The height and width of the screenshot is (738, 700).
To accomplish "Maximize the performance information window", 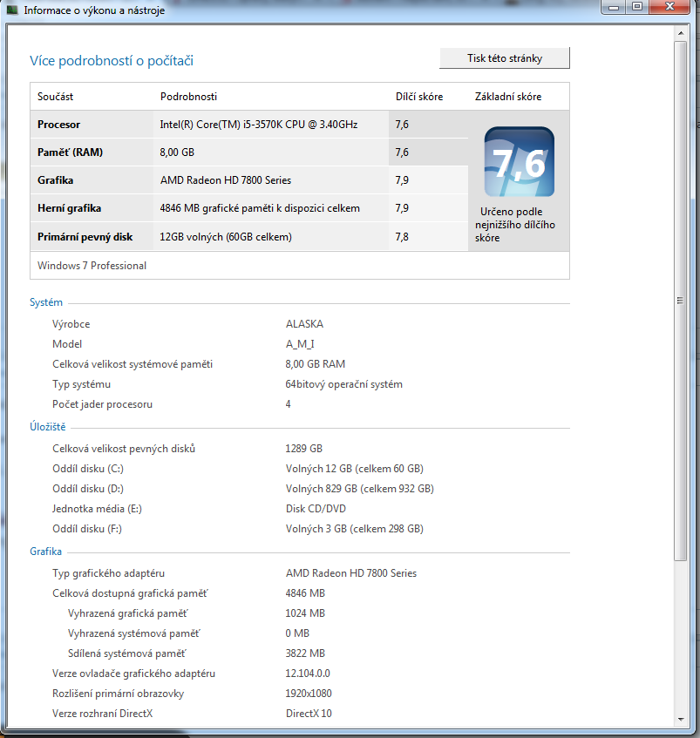I will pyautogui.click(x=636, y=8).
